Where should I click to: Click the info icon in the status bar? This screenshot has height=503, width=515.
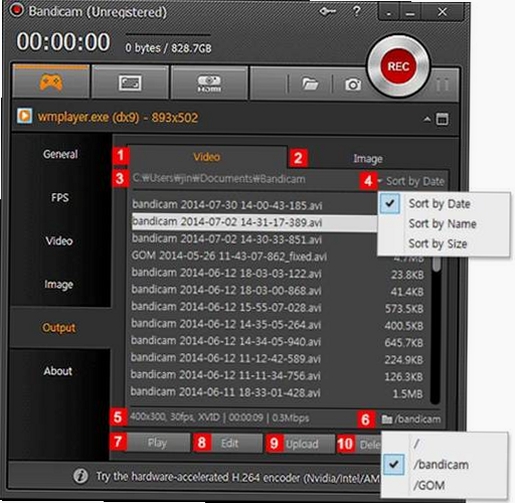point(80,476)
